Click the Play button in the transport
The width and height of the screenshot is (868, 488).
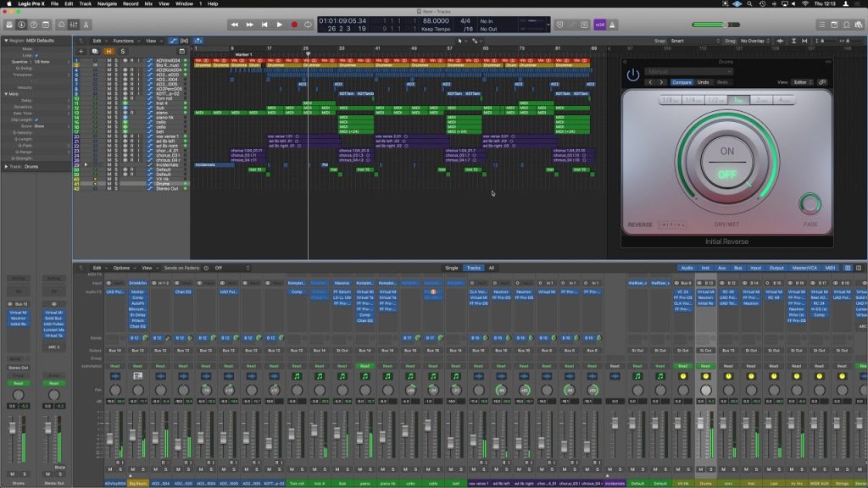(x=280, y=25)
